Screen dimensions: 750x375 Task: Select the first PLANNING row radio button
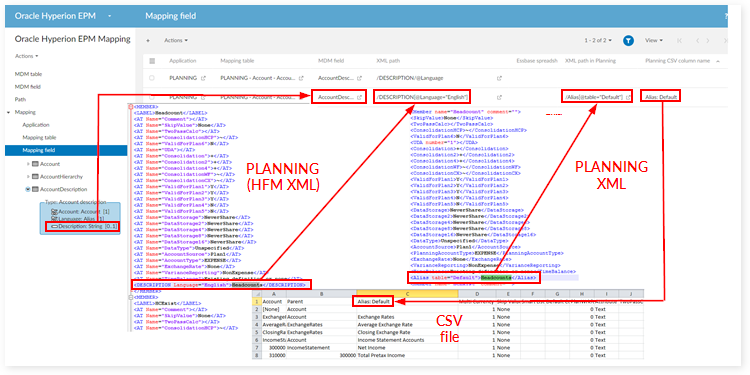point(152,77)
